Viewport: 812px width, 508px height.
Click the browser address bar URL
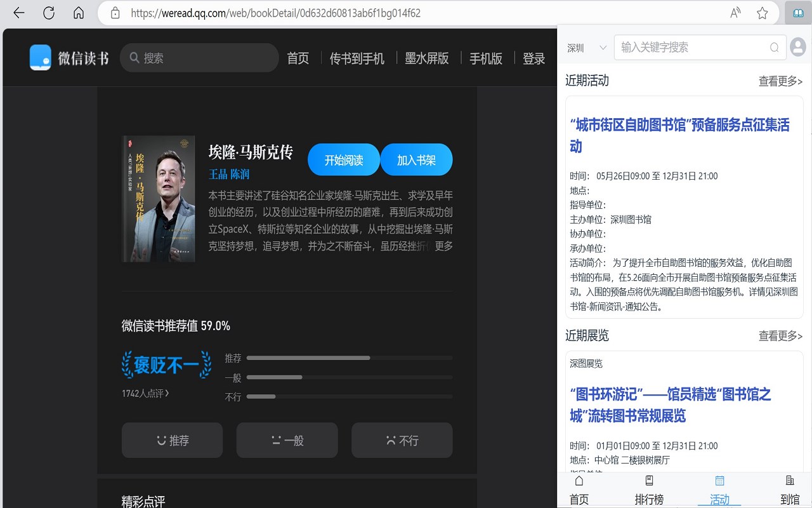275,13
